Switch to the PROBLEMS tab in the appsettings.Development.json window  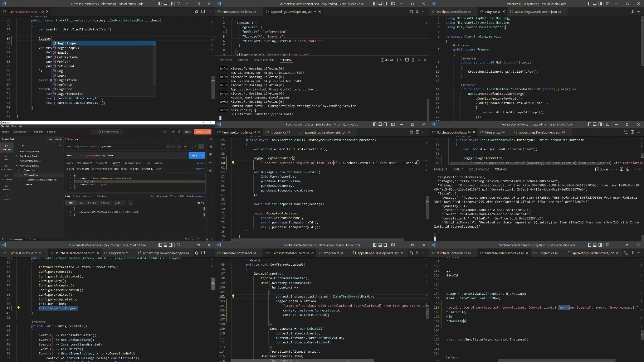point(226,60)
